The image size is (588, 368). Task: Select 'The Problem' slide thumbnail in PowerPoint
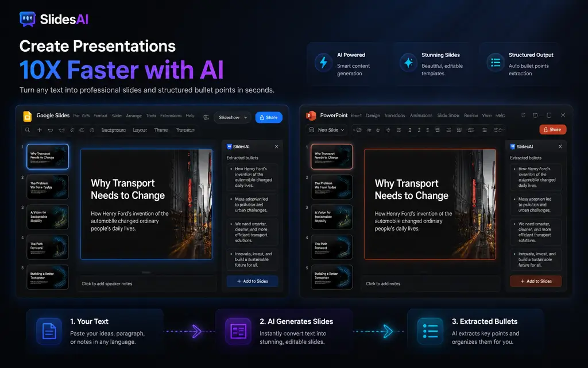tap(332, 187)
